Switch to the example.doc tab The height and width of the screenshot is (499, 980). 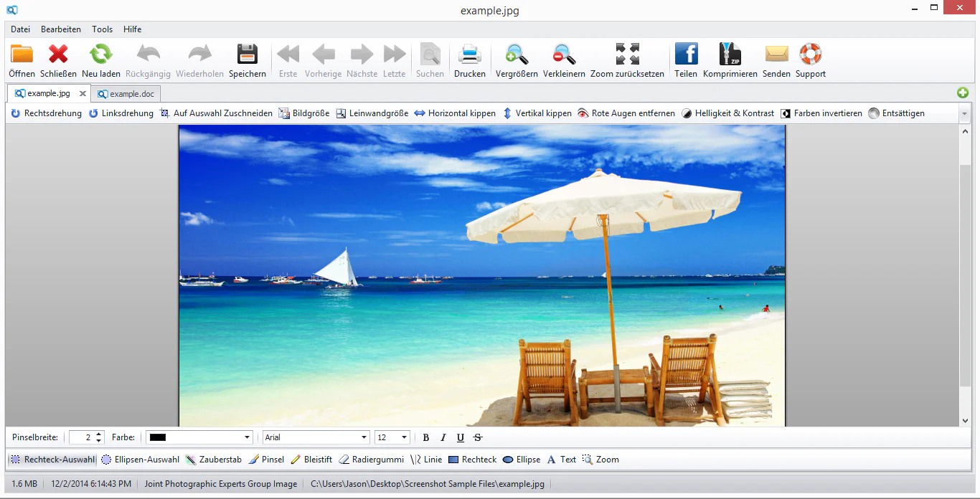click(126, 94)
